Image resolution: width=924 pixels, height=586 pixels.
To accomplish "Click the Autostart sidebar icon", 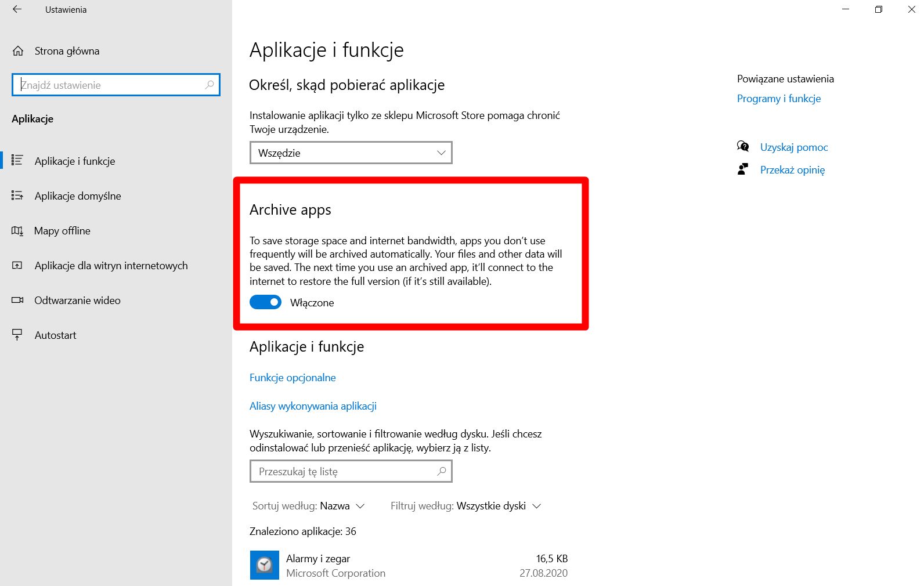I will pos(17,335).
